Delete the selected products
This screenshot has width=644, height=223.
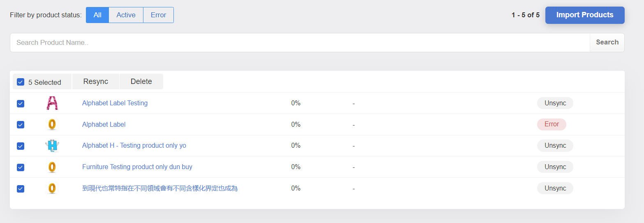[141, 81]
